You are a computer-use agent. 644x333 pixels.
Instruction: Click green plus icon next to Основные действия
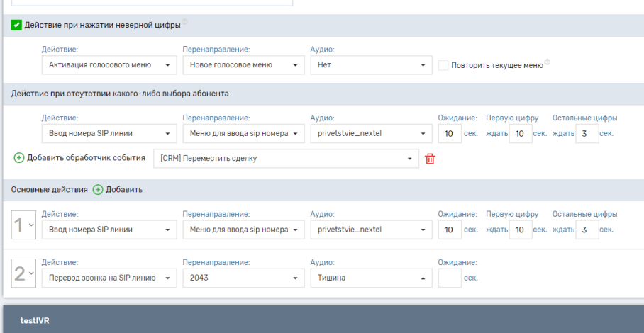[x=98, y=190]
